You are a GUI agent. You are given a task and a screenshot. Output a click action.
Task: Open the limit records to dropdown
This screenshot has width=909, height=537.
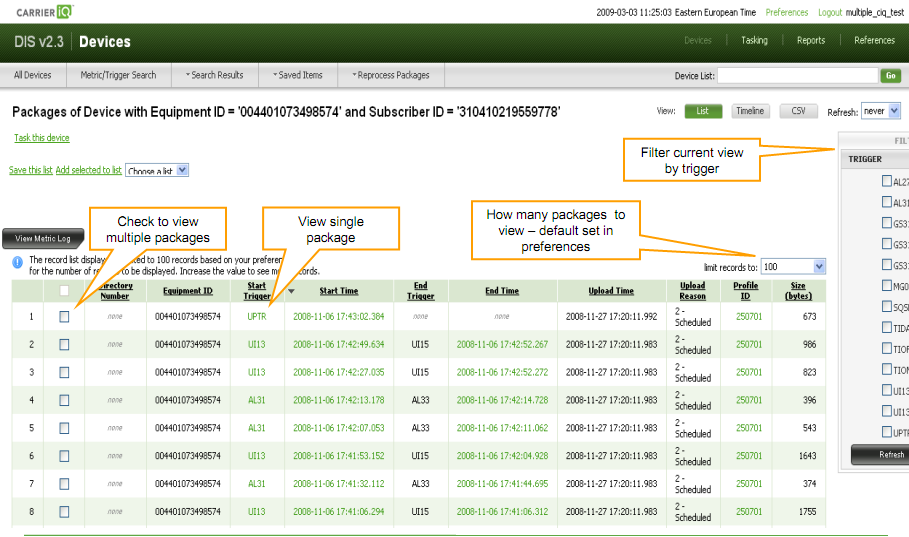point(819,267)
